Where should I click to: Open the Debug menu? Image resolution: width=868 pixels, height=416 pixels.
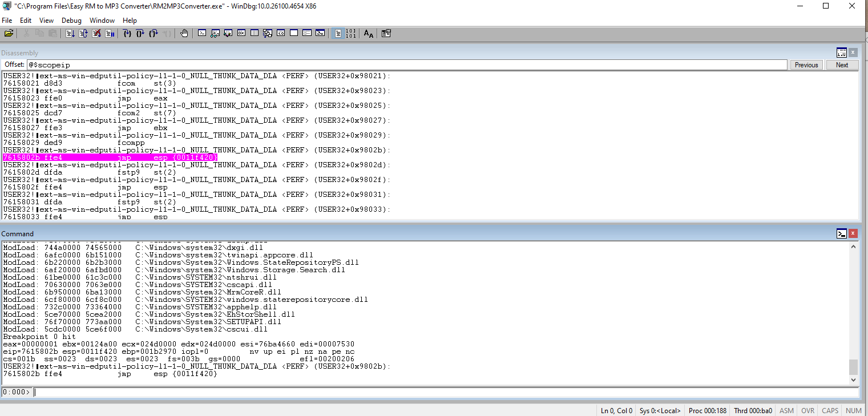click(71, 21)
